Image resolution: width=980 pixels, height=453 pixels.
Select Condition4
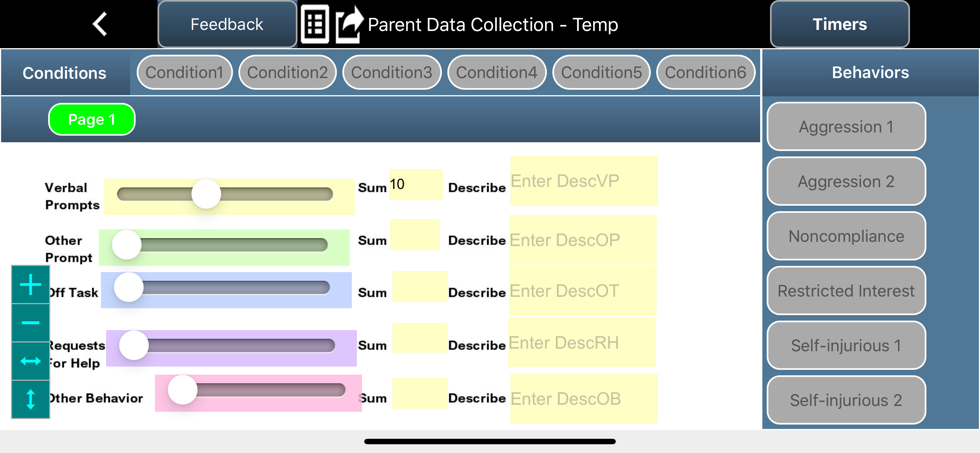[497, 72]
